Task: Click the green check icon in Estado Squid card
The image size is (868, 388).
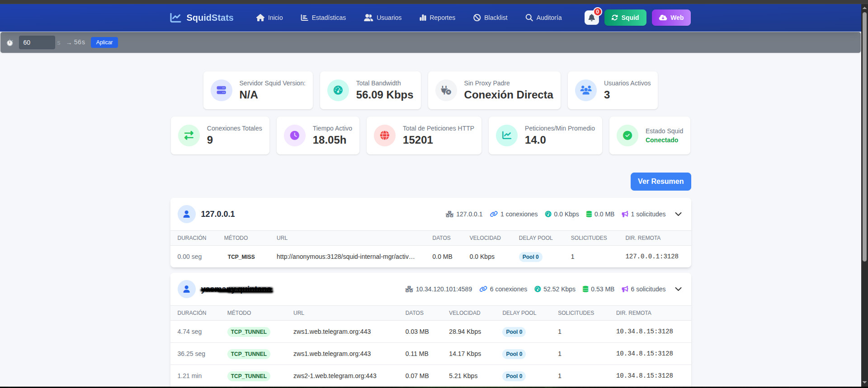Action: point(627,136)
